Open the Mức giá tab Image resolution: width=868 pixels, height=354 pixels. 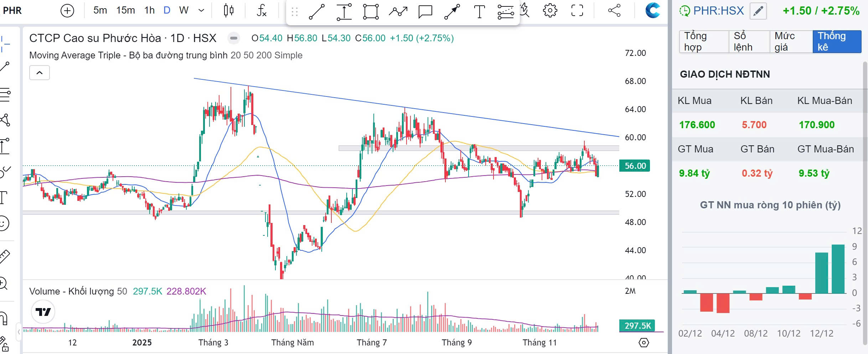pyautogui.click(x=791, y=42)
